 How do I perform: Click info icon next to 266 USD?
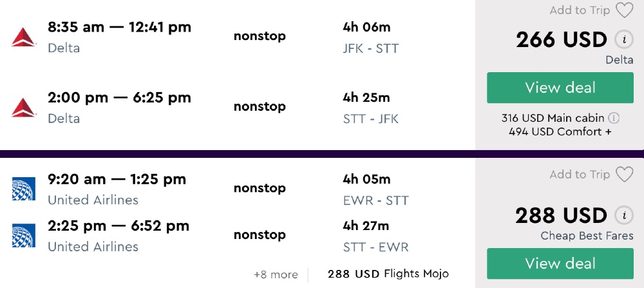623,40
